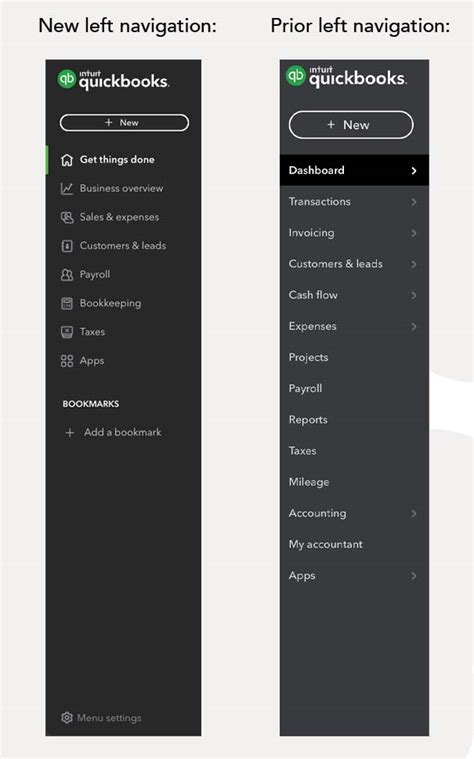Click the Customers & leads contact icon
Viewport: 474px width, 759px height.
click(67, 246)
